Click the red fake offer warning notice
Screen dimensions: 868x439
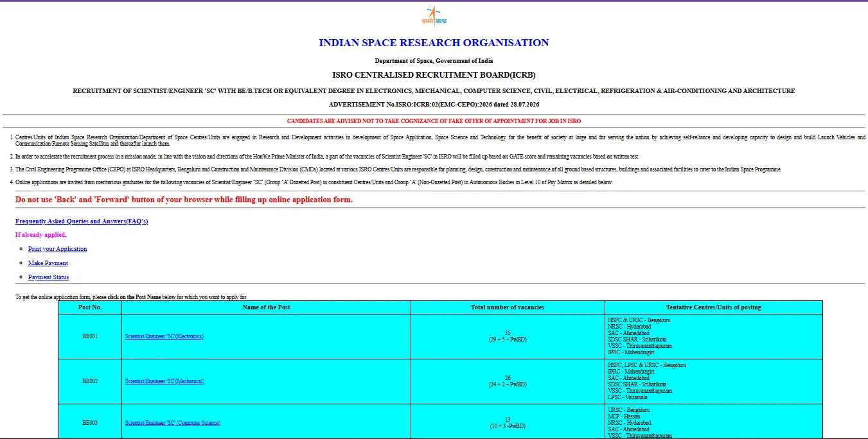434,121
